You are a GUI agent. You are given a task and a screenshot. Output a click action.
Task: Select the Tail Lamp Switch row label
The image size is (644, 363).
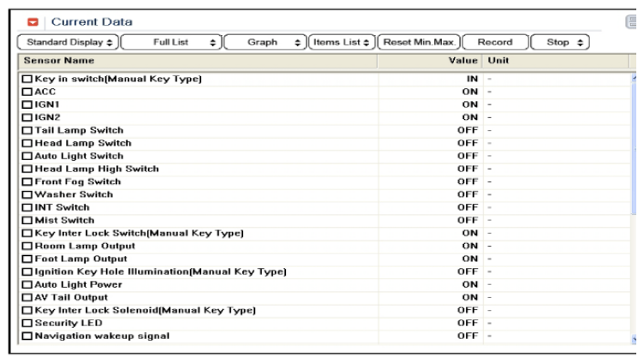[80, 130]
